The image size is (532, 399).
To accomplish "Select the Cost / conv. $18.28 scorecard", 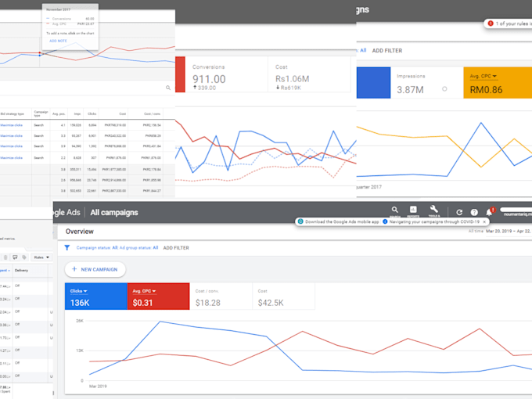I will pyautogui.click(x=221, y=297).
